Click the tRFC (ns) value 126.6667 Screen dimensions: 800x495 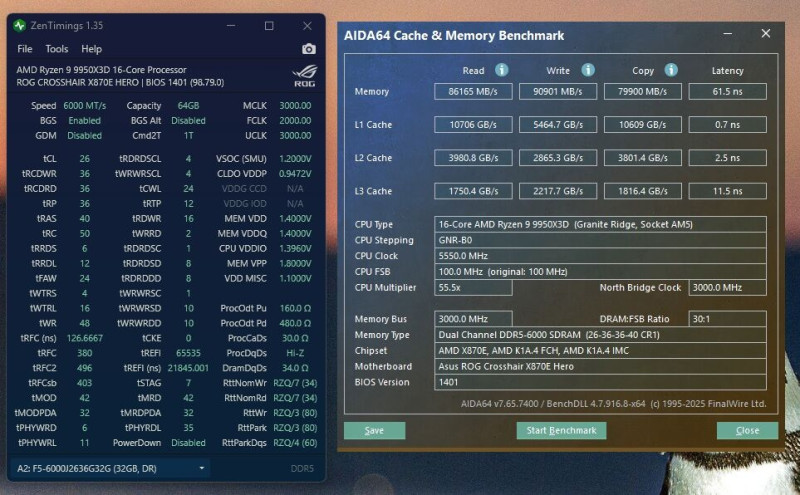[85, 338]
